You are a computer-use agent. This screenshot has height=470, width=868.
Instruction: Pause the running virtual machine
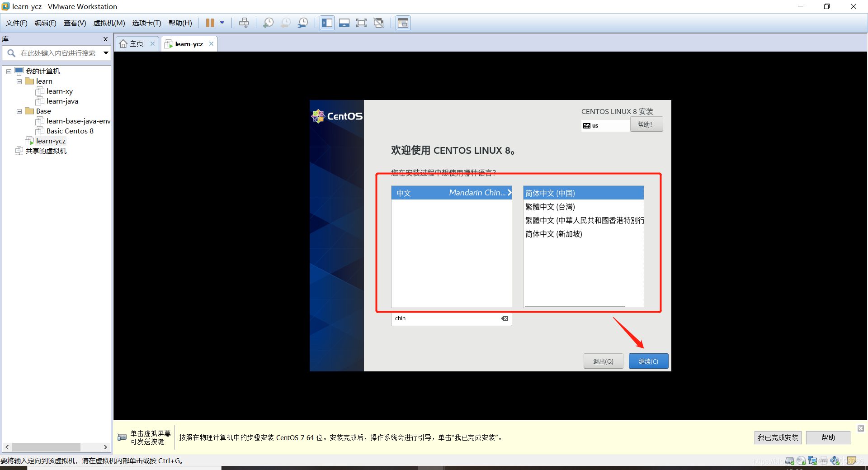point(210,23)
